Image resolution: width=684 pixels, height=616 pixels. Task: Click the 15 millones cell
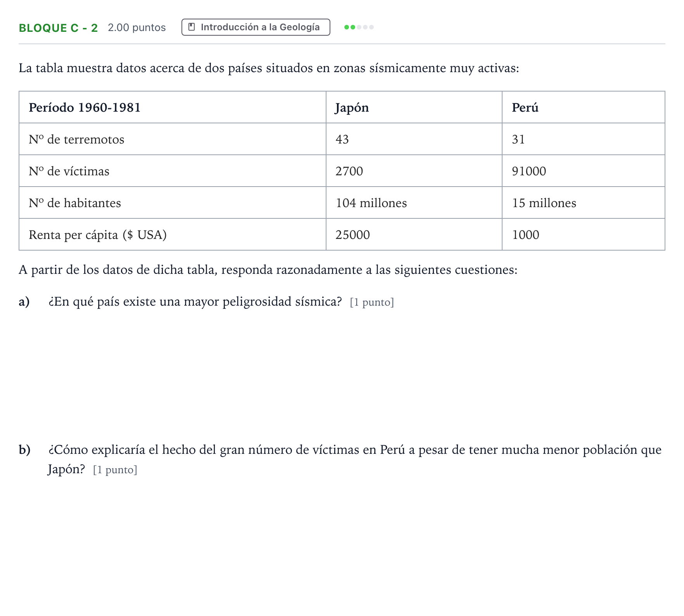coord(584,203)
